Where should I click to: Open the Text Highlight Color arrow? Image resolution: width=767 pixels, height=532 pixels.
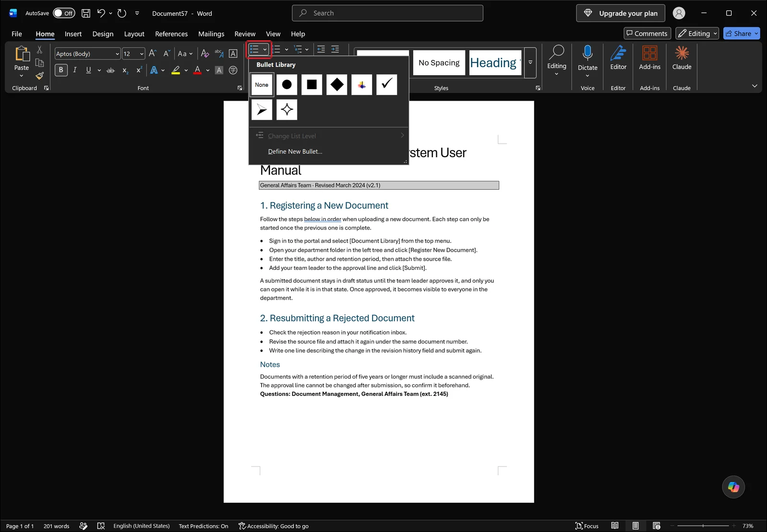pyautogui.click(x=186, y=70)
